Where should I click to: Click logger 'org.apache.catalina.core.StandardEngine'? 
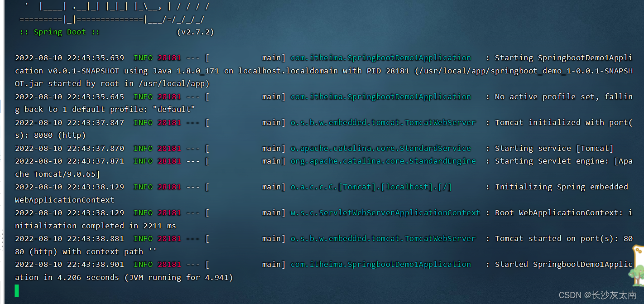(x=383, y=161)
